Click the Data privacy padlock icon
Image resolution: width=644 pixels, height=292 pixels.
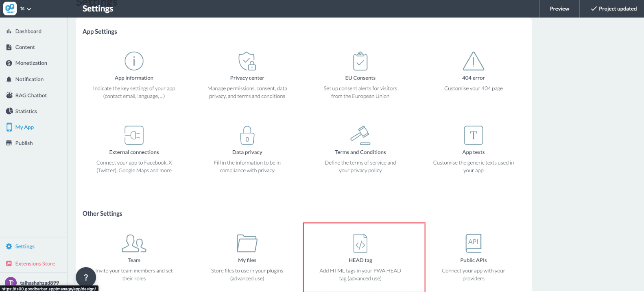pos(247,135)
